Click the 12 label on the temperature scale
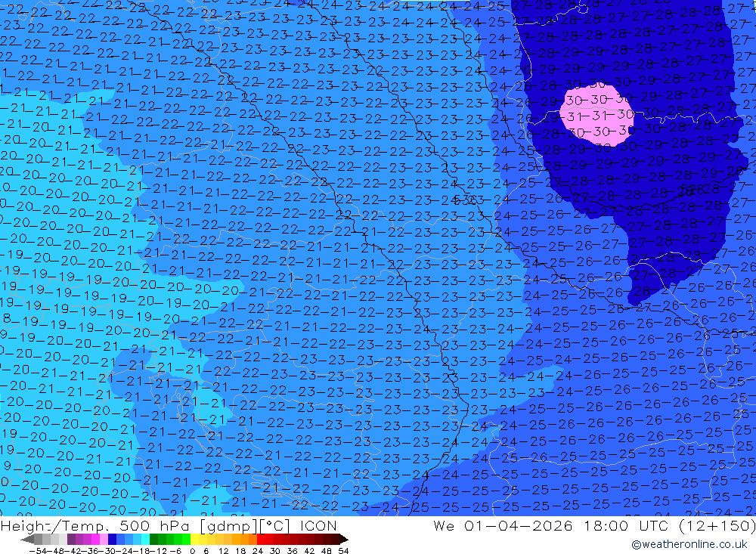 [224, 551]
